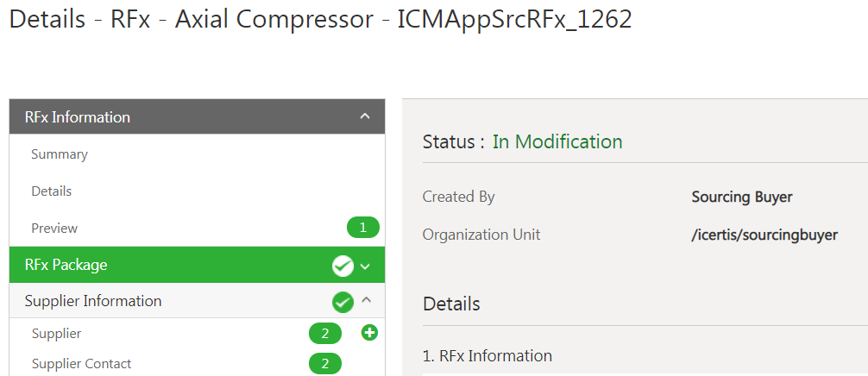Collapse the Supplier Information chevron
The width and height of the screenshot is (868, 376).
(x=365, y=301)
